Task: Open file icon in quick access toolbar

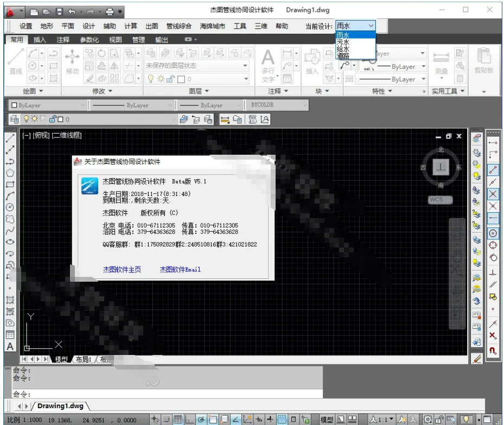Action: tap(47, 12)
